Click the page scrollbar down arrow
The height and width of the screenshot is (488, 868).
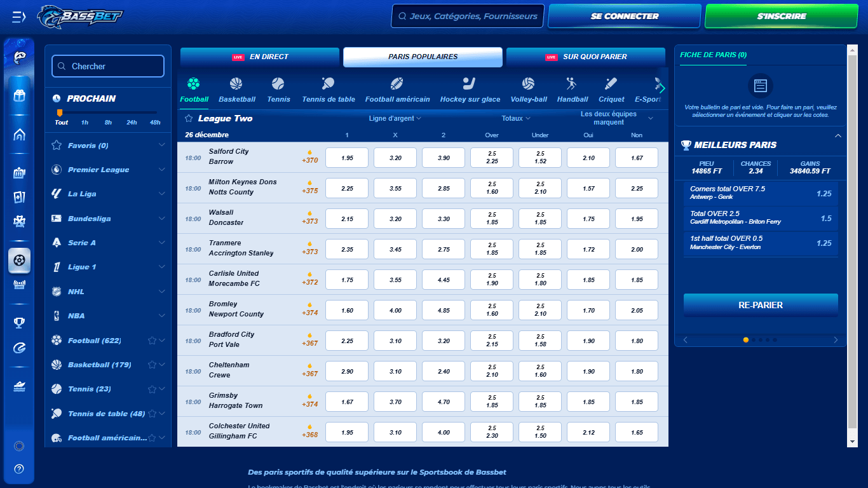tap(853, 441)
